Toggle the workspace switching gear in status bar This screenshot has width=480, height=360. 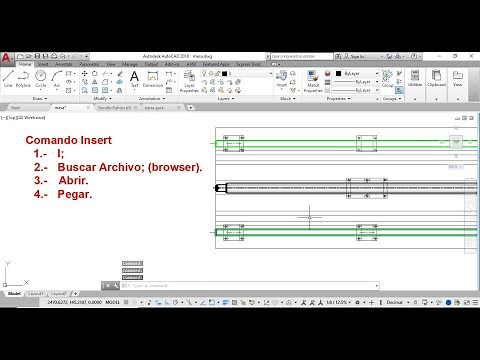point(357,302)
